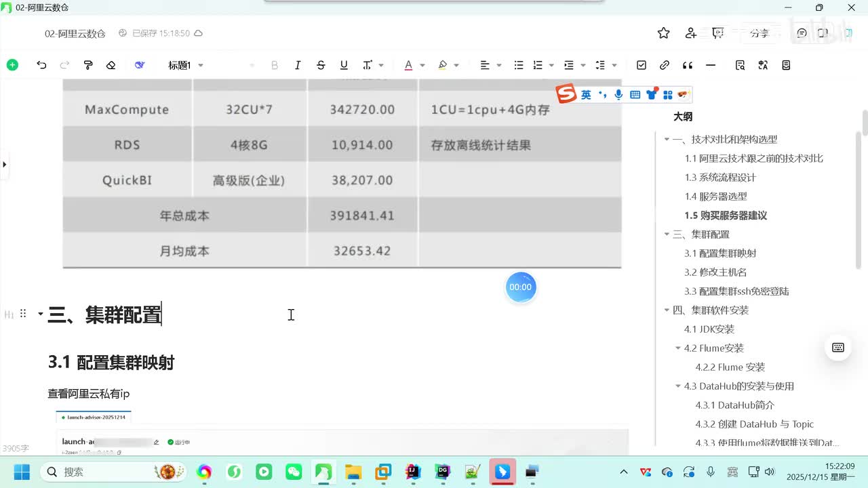This screenshot has width=868, height=488.
Task: Open the font color dropdown arrow
Action: (422, 65)
